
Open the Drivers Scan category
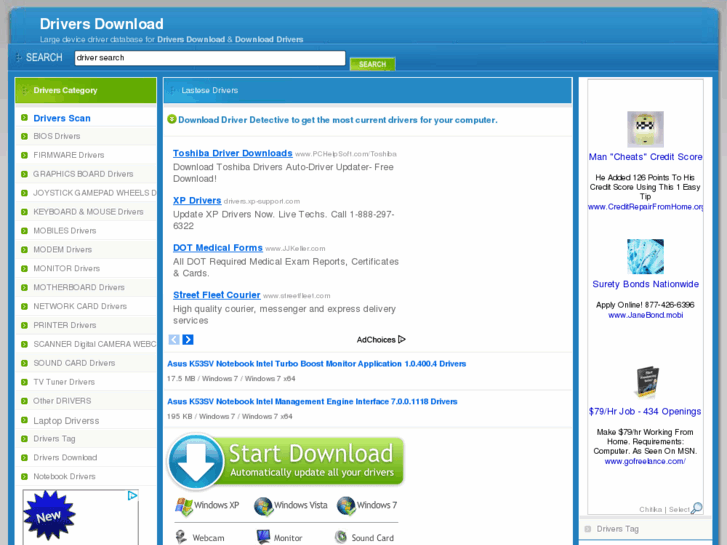click(62, 118)
